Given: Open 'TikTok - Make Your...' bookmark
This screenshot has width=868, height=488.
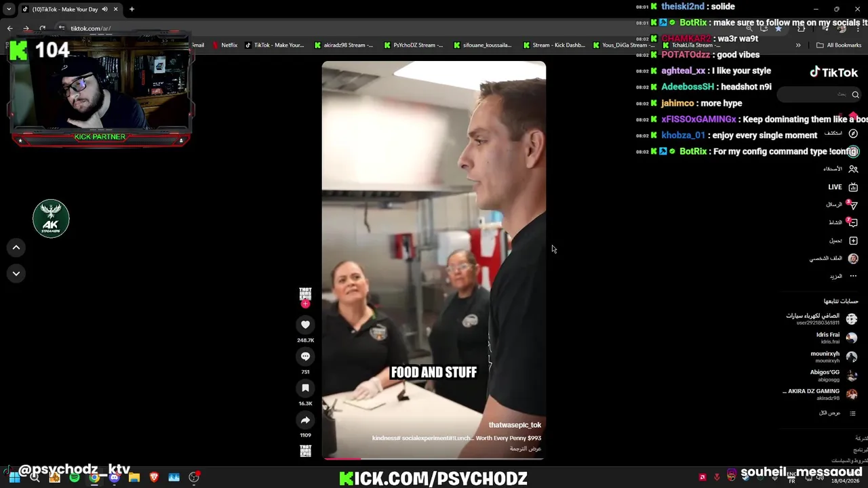Looking at the screenshot, I should (x=274, y=45).
